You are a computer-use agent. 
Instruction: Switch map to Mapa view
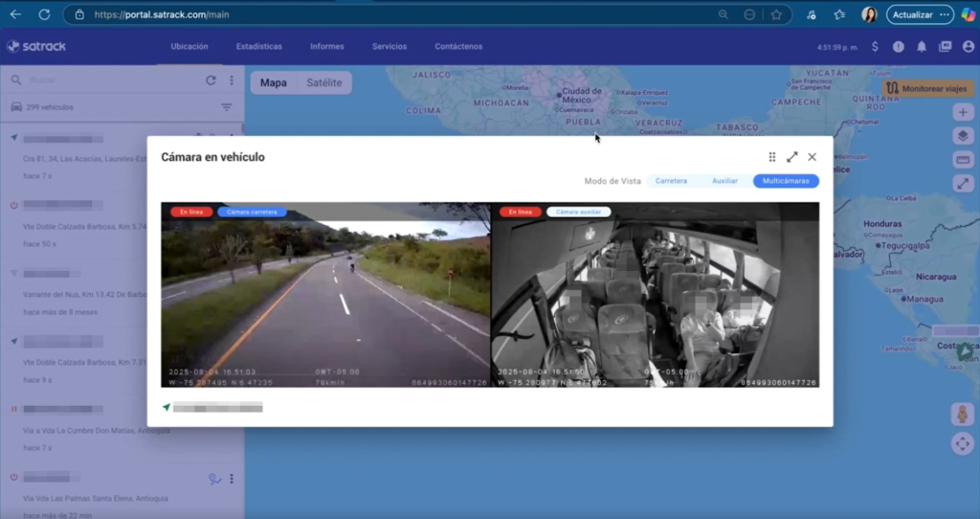click(273, 82)
